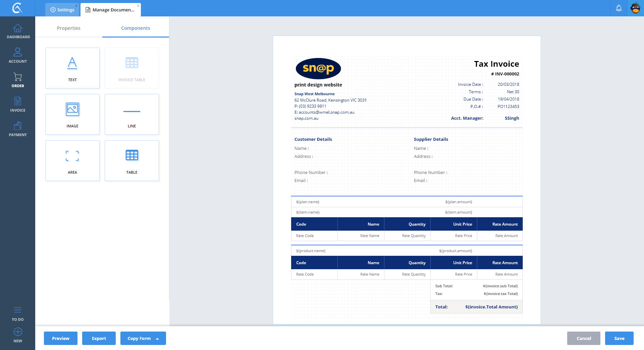Screen dimensions: 644x350
Task: Click the Preview button
Action: point(61,338)
